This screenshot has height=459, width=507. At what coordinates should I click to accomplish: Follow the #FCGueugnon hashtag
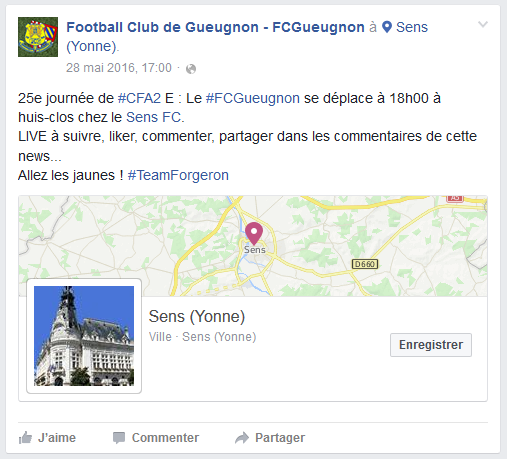[253, 98]
